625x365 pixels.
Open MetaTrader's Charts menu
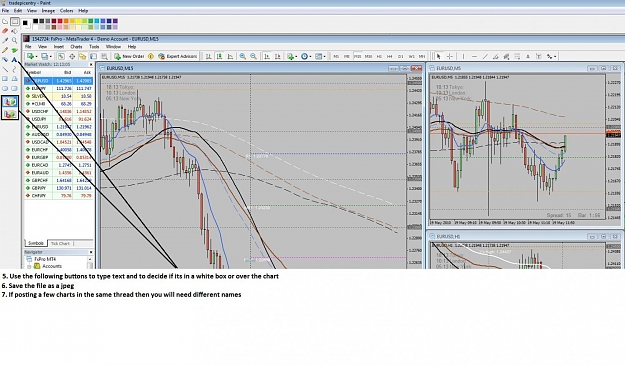click(76, 47)
